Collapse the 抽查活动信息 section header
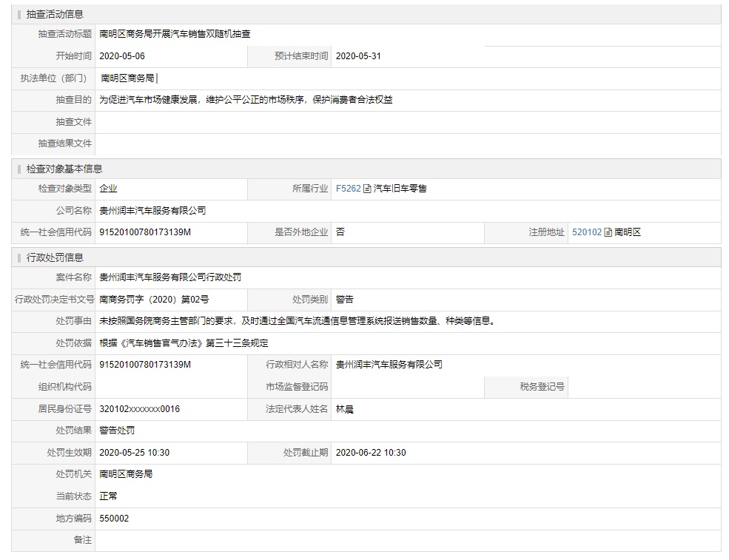 [55, 14]
